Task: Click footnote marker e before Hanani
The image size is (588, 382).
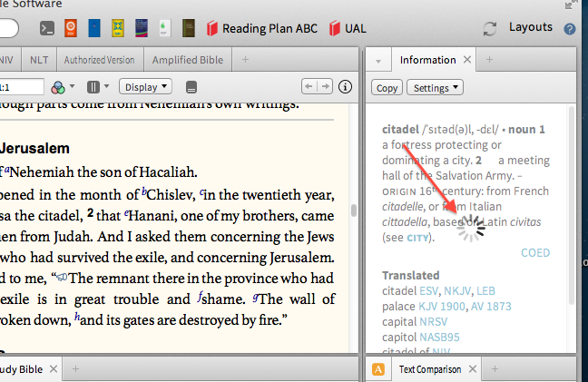Action: coord(126,213)
